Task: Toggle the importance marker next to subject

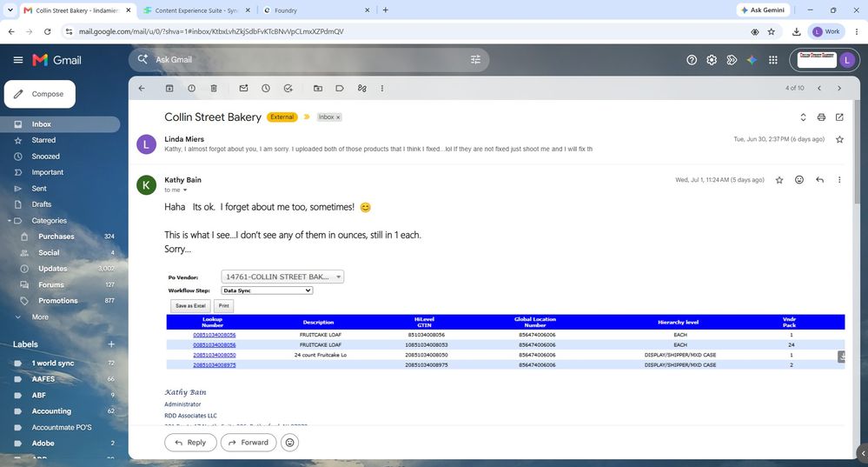Action: coord(307,117)
